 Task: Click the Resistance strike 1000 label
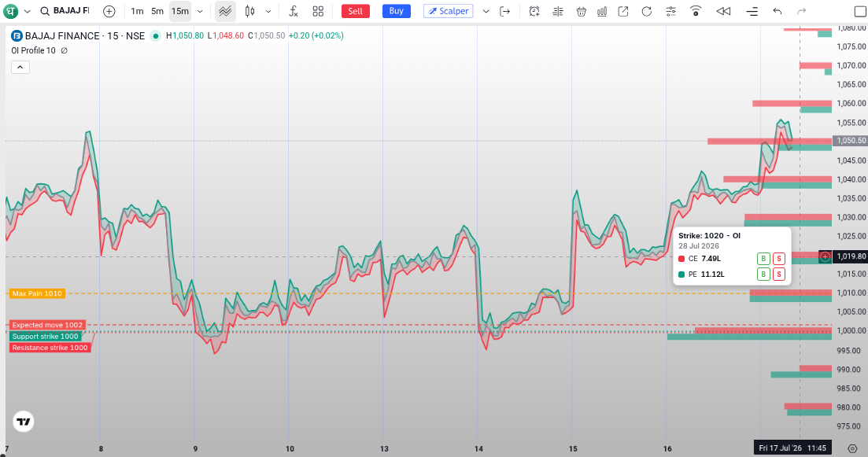tap(50, 348)
